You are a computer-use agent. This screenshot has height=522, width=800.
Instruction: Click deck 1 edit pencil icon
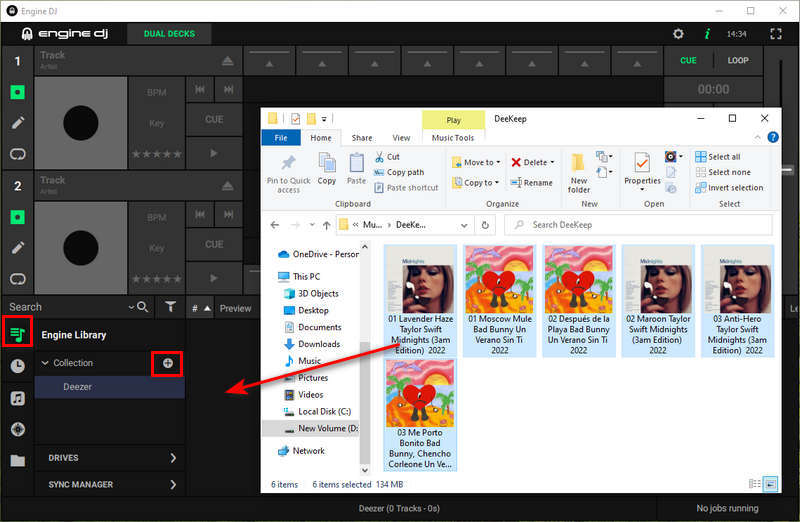18,122
